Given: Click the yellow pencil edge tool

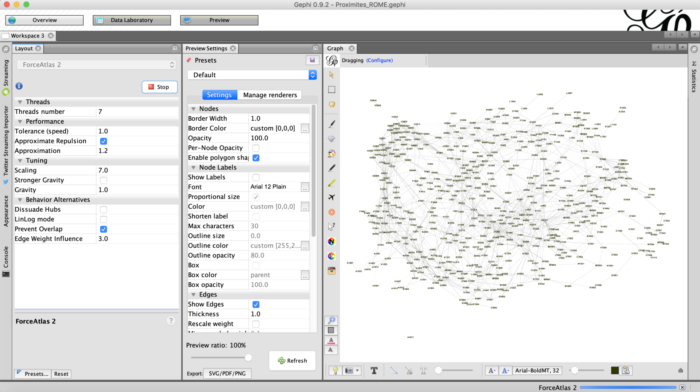Looking at the screenshot, I should [331, 183].
